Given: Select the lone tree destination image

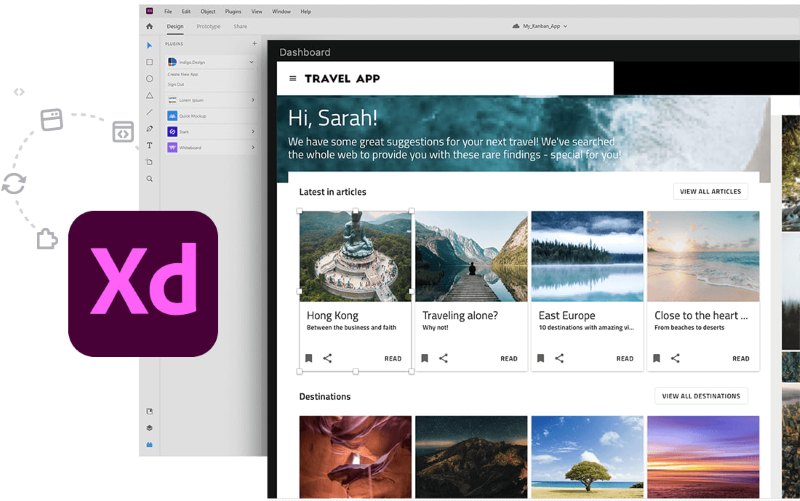Looking at the screenshot, I should point(587,457).
